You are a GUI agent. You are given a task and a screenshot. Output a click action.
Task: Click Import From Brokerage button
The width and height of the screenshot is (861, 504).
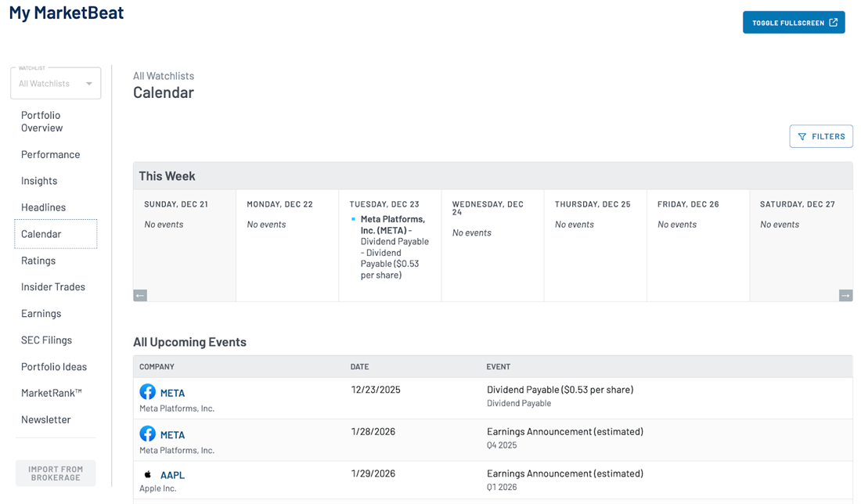pos(56,473)
